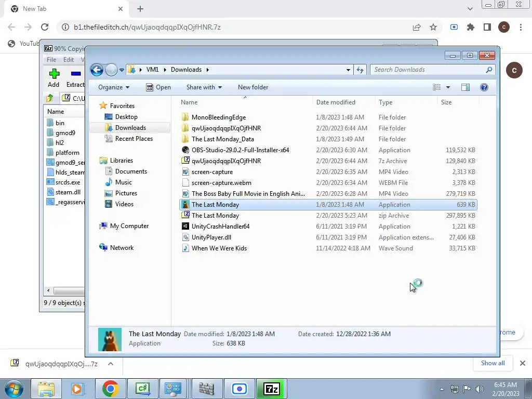Screen dimensions: 532x399
Task: Open Chrome extensions puzzle icon
Action: (x=471, y=27)
